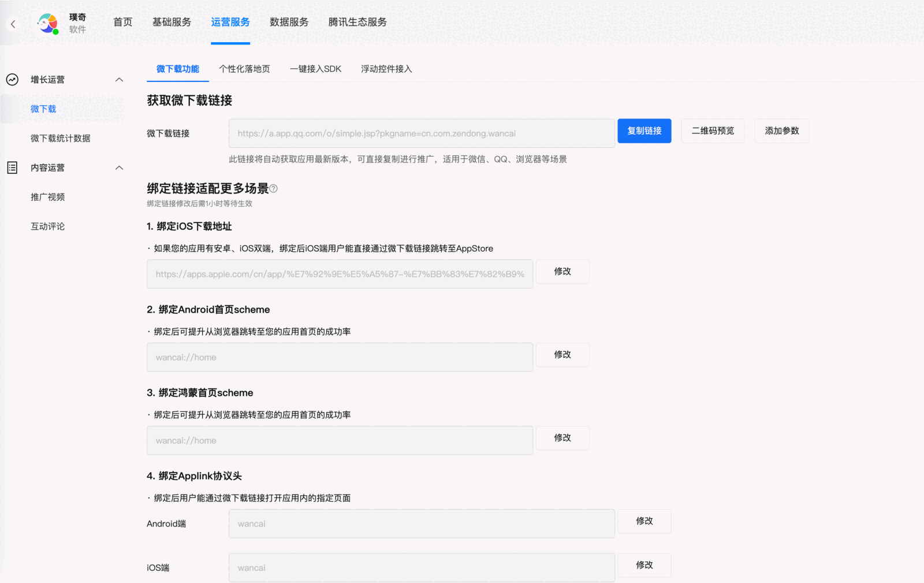Switch to the 浮动控件接入 tab
Screen dimensions: 924x583
tap(386, 69)
